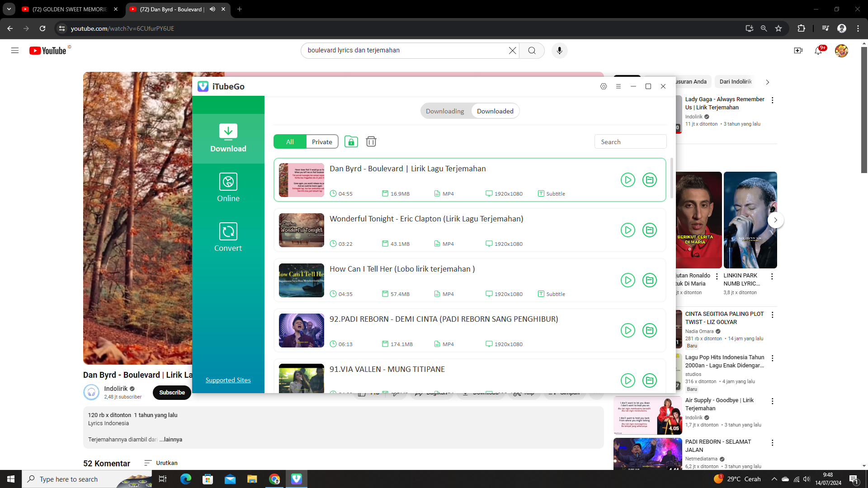The image size is (868, 488).
Task: Open File Explorer from the taskbar
Action: pyautogui.click(x=252, y=479)
